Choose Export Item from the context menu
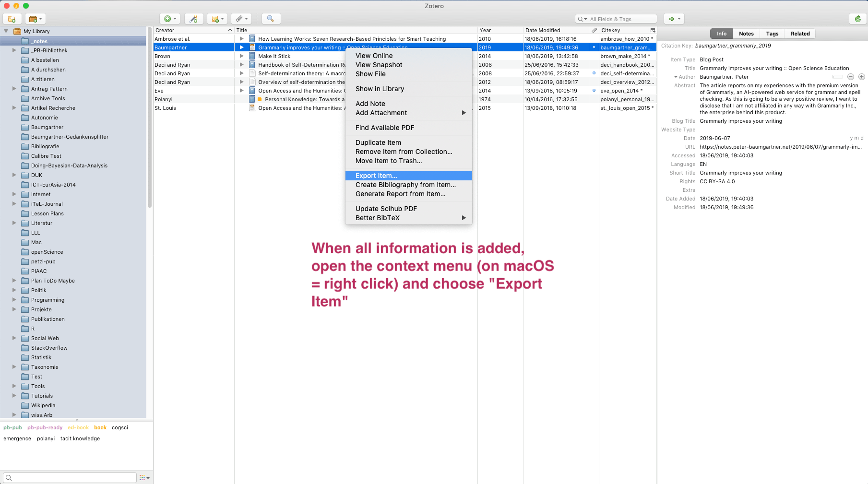868x484 pixels. pos(376,176)
